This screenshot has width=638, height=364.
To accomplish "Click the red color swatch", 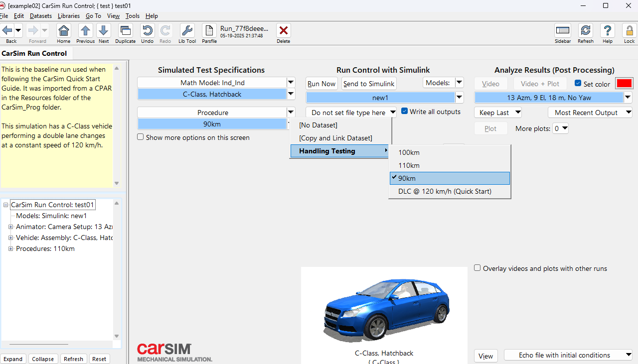I will (624, 83).
